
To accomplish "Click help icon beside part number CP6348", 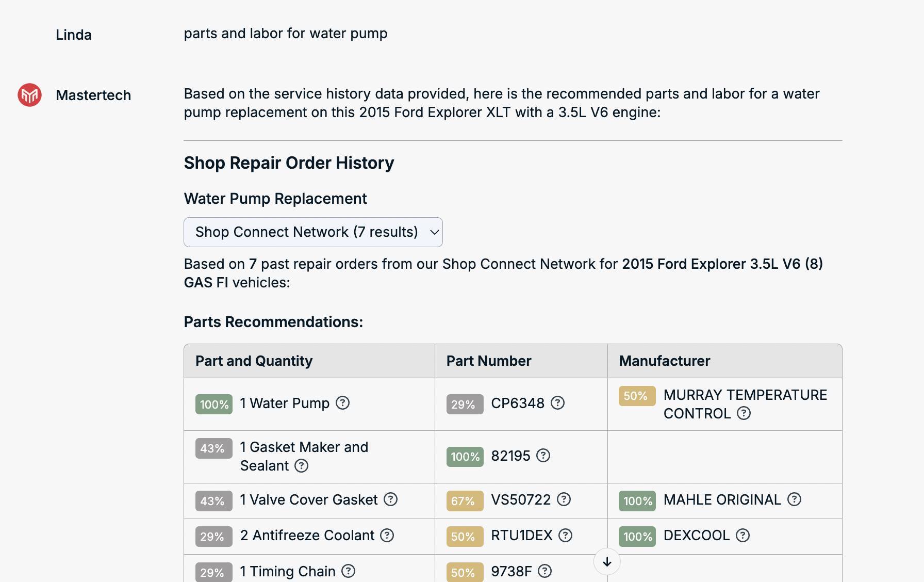I will click(557, 402).
